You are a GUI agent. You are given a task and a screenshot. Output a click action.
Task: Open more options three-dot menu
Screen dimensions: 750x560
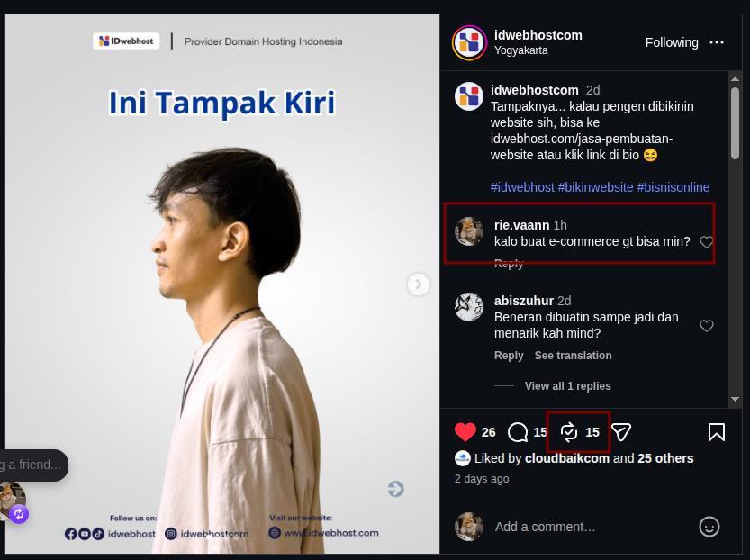tap(717, 42)
